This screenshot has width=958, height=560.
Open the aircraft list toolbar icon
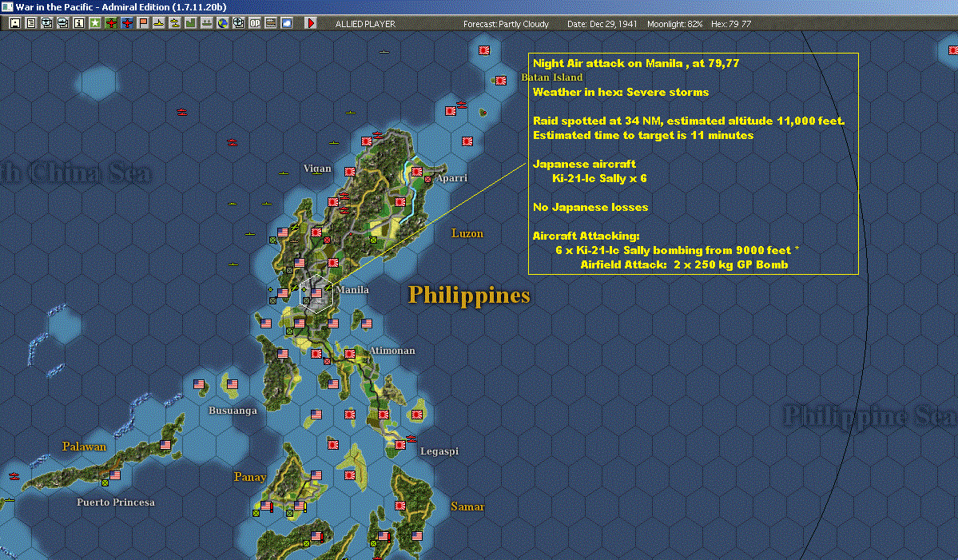46,23
